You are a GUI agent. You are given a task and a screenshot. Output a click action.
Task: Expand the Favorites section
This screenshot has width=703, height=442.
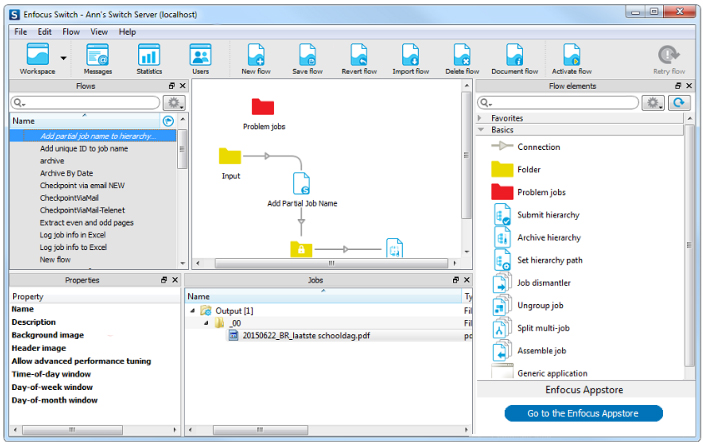click(481, 118)
